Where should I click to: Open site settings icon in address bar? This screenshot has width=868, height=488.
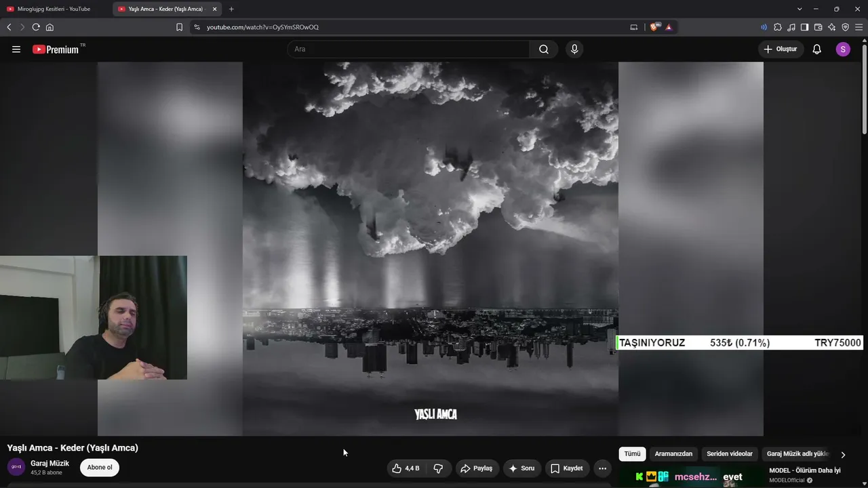(x=197, y=27)
